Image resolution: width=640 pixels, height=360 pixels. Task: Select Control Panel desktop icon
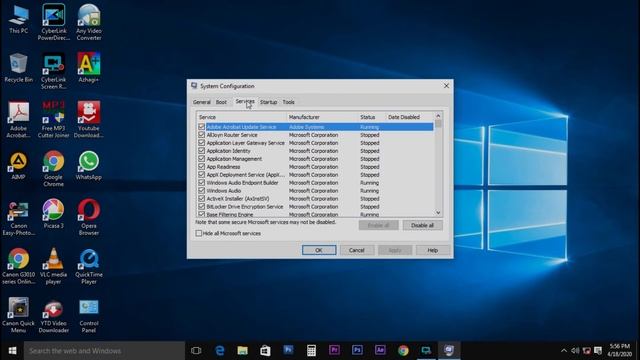point(89,315)
